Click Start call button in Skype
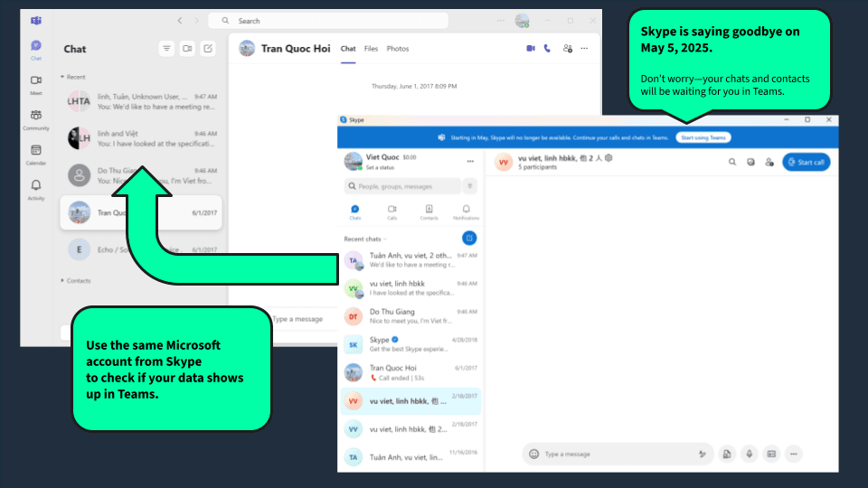 (806, 162)
